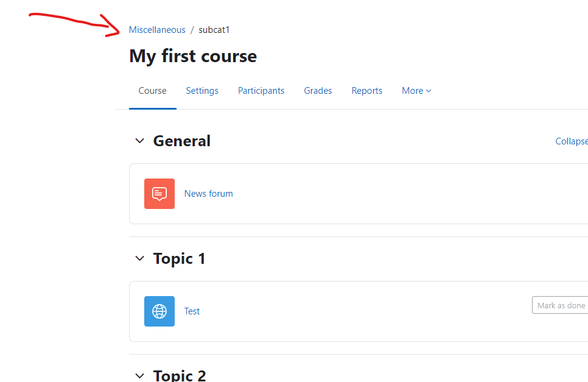The width and height of the screenshot is (588, 382).
Task: Click the blue globe Test URL icon
Action: pyautogui.click(x=159, y=311)
